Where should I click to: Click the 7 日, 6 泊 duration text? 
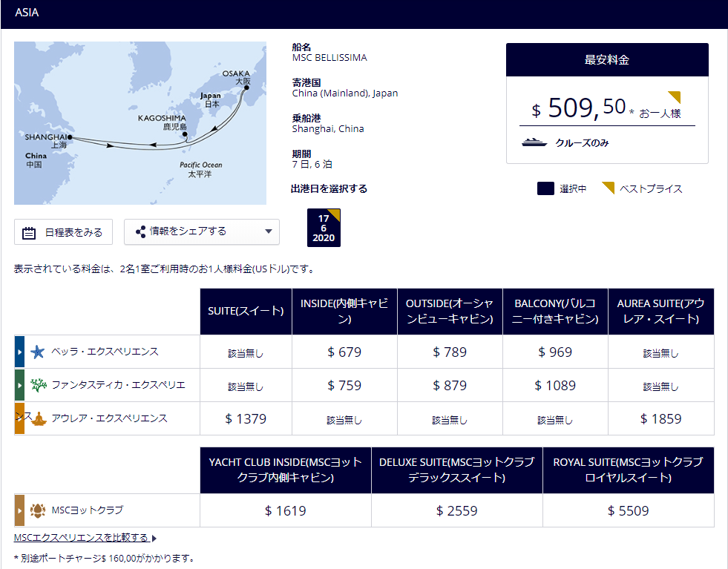coord(312,164)
